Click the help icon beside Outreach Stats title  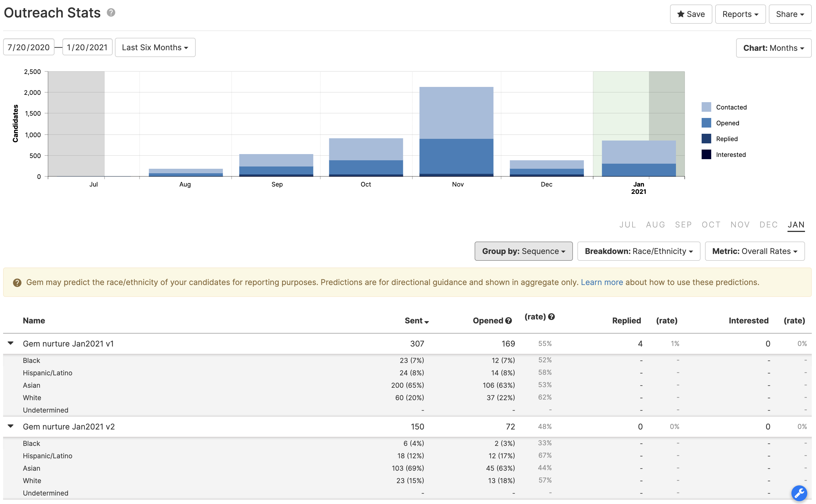coord(111,13)
